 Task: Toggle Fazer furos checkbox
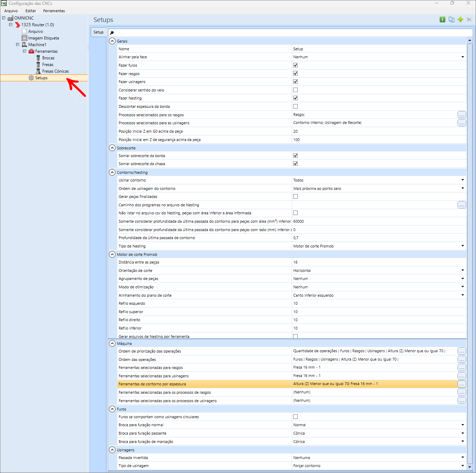pyautogui.click(x=295, y=65)
